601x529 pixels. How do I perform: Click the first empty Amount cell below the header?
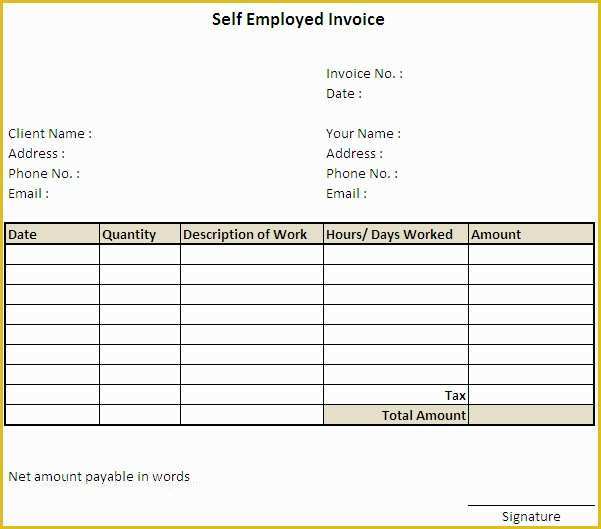(x=531, y=255)
